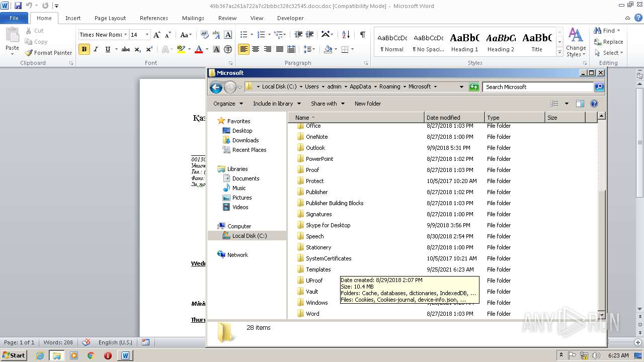Click the Increase Indent icon
Viewport: 644px width, 362px height.
click(x=310, y=35)
